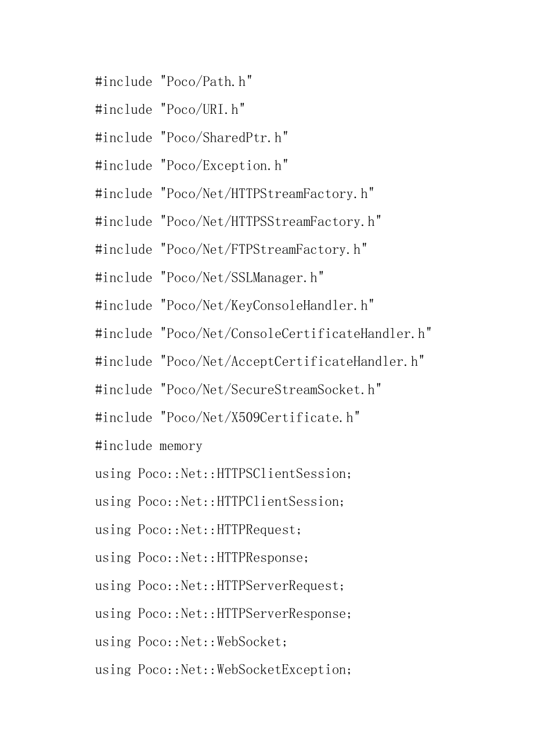The height and width of the screenshot is (756, 534).
Task: Click the using HTTPClientSession line
Action: tap(221, 501)
